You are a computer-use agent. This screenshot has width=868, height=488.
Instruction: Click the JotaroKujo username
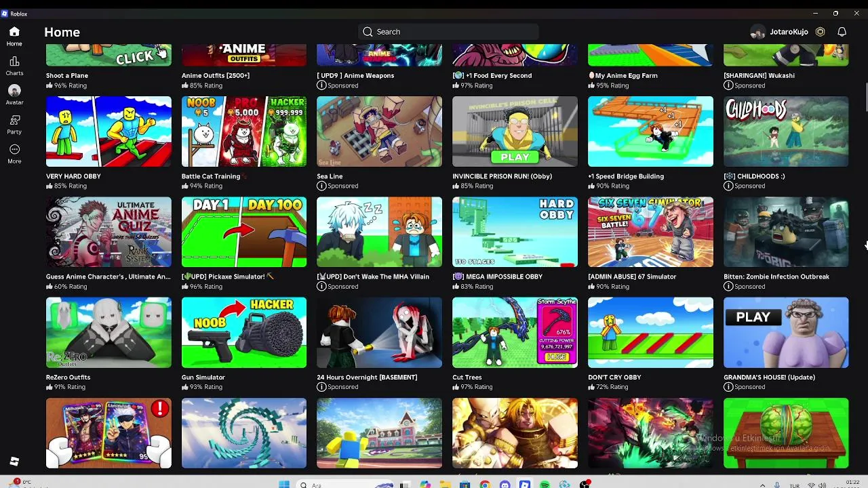[x=789, y=32]
